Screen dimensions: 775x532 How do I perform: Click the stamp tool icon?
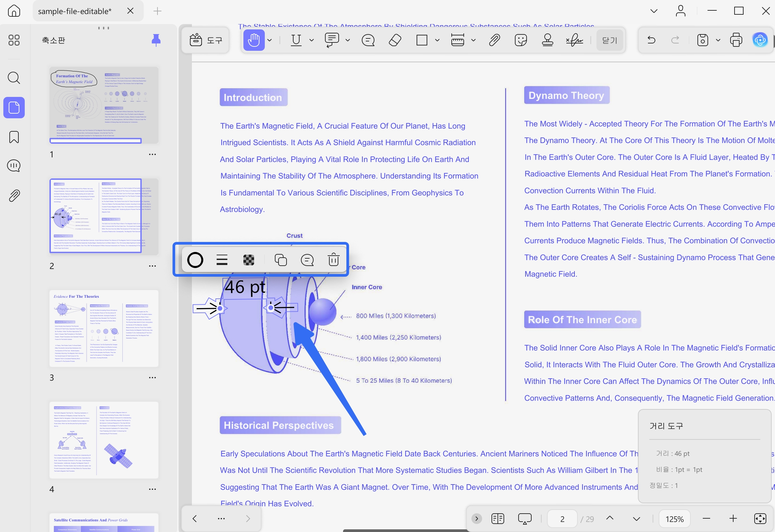547,40
